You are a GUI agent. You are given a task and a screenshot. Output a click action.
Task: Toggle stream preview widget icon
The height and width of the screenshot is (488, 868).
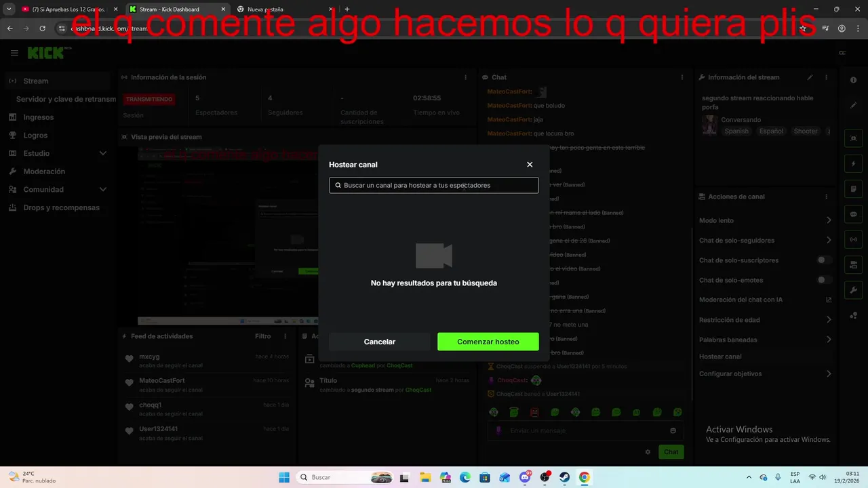pyautogui.click(x=853, y=138)
